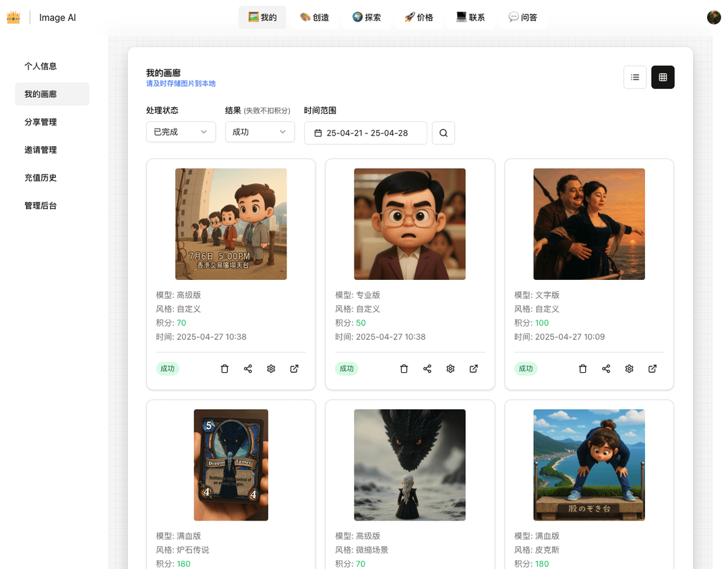The height and width of the screenshot is (569, 728).
Task: Go to the 创造 tab
Action: [315, 18]
